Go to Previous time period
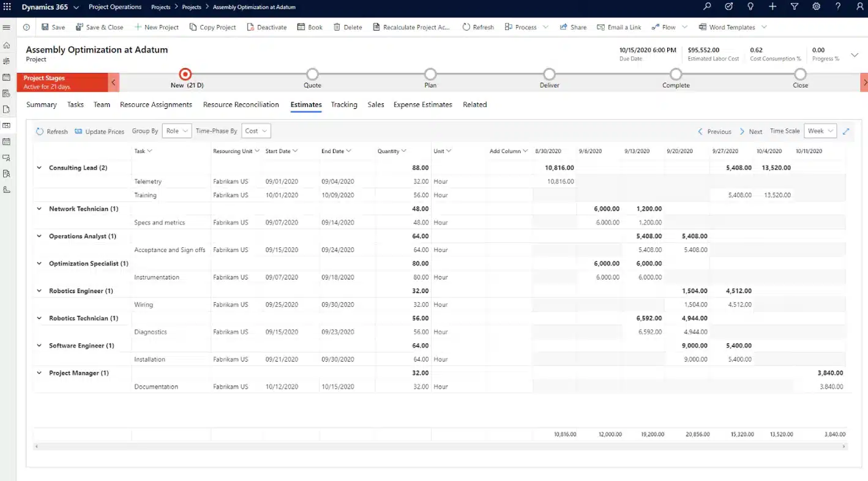 point(715,132)
